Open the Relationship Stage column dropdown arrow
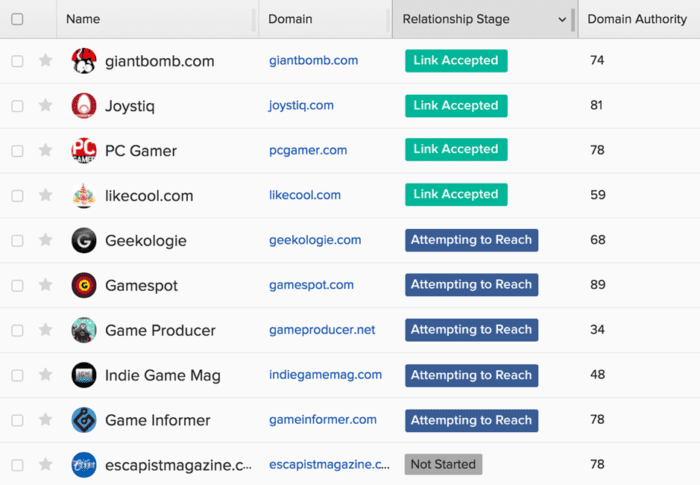The height and width of the screenshot is (485, 700). (562, 19)
